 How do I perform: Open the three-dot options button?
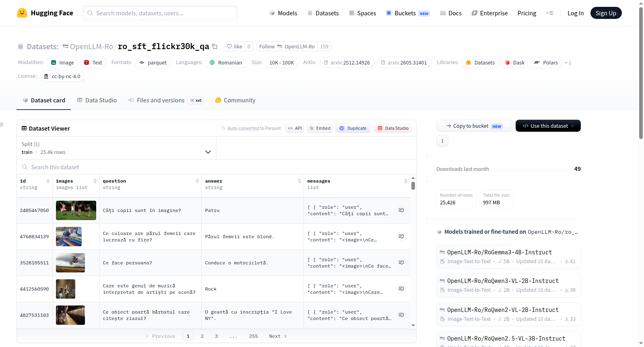pos(442,141)
